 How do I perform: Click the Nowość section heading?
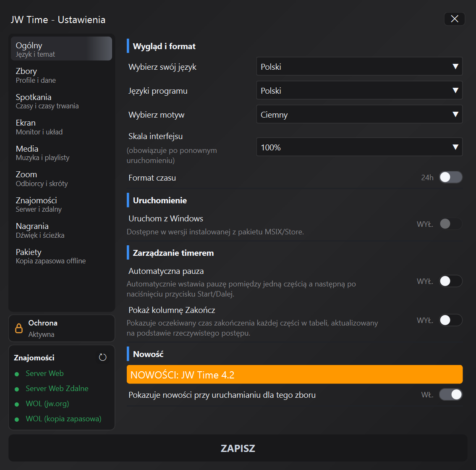148,354
